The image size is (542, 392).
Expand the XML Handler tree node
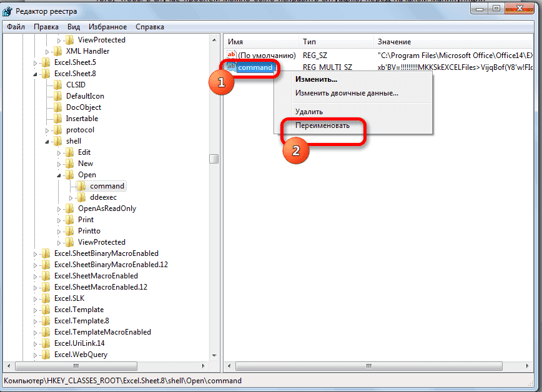pyautogui.click(x=47, y=52)
